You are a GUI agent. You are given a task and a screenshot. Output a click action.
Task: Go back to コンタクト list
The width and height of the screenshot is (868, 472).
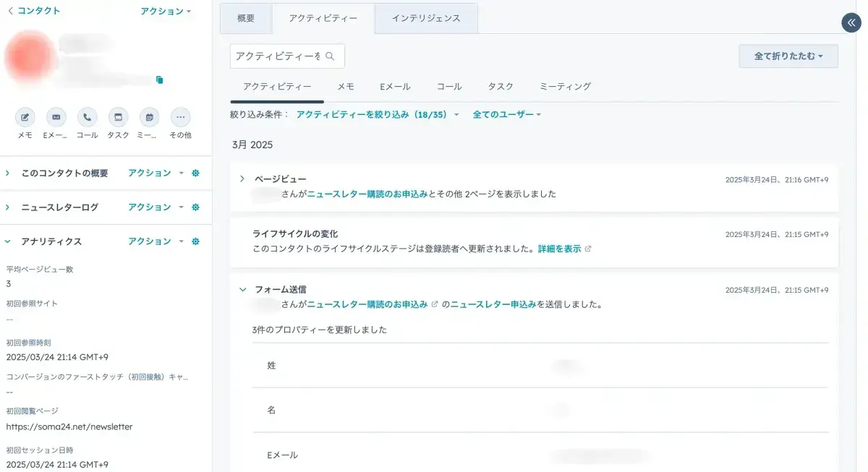point(34,11)
